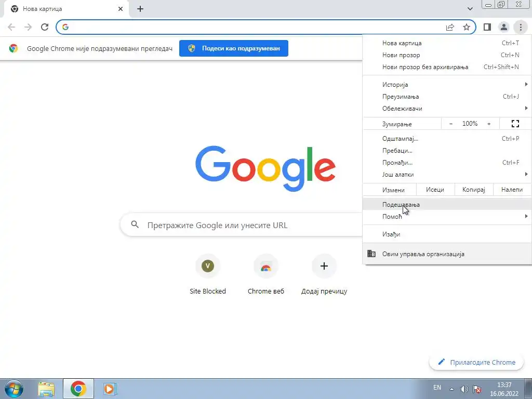Open File Explorer from taskbar
The height and width of the screenshot is (399, 532).
tap(46, 389)
